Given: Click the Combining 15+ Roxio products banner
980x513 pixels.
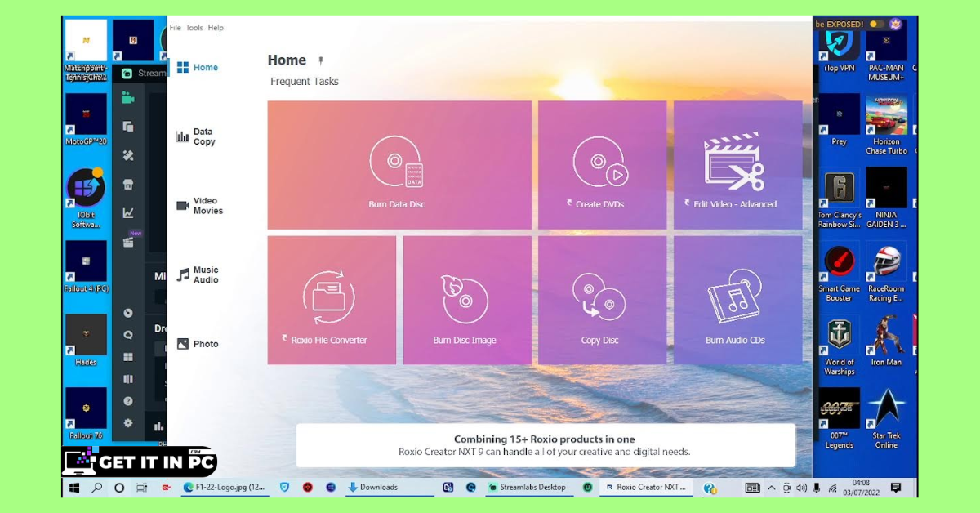Looking at the screenshot, I should coord(545,445).
